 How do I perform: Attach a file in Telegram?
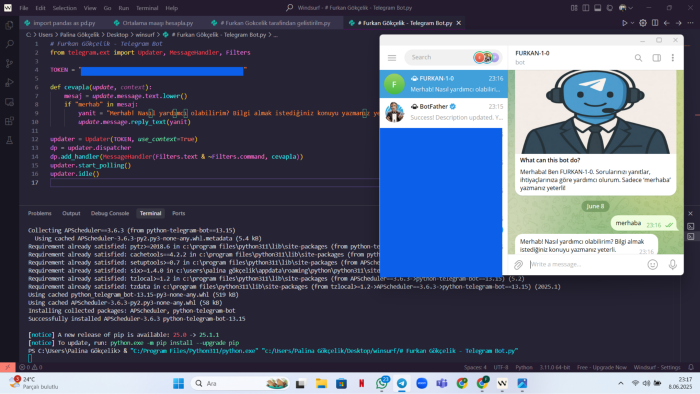(518, 265)
